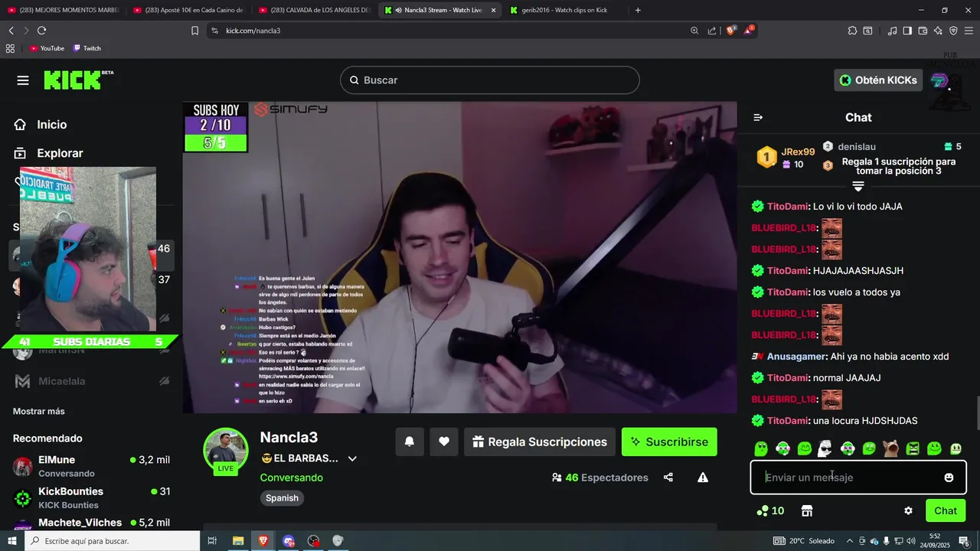
Task: Insert the first green blob emote
Action: click(x=761, y=448)
